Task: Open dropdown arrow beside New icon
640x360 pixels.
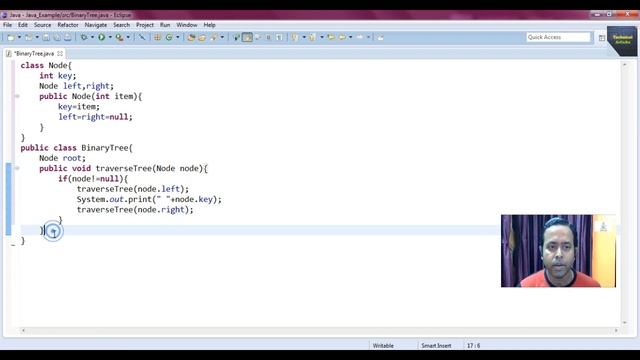Action: pos(19,37)
